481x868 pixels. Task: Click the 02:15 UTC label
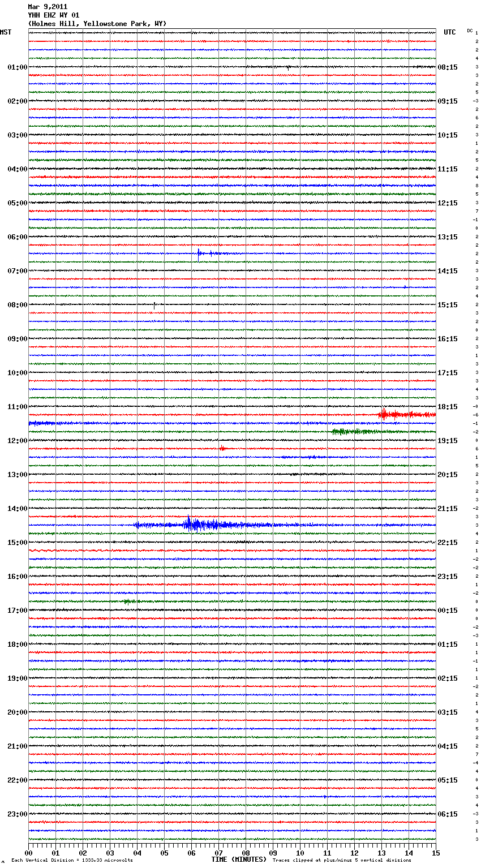448,678
